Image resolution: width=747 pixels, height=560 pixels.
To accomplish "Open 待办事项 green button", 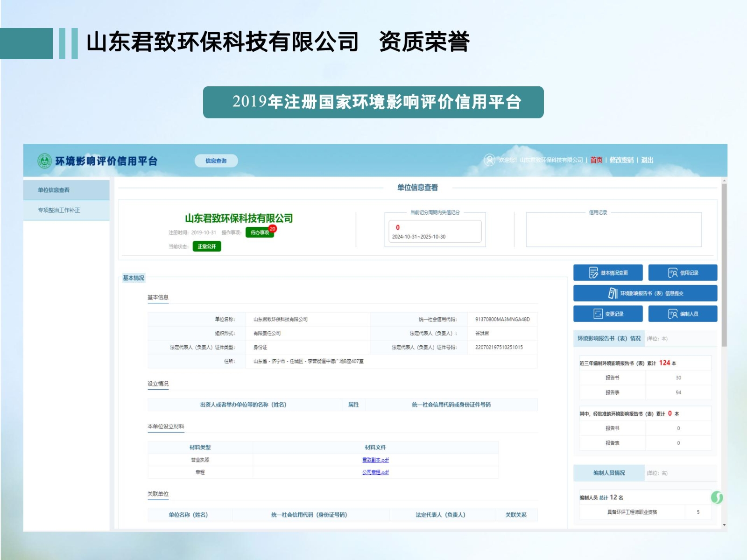I will 260,232.
